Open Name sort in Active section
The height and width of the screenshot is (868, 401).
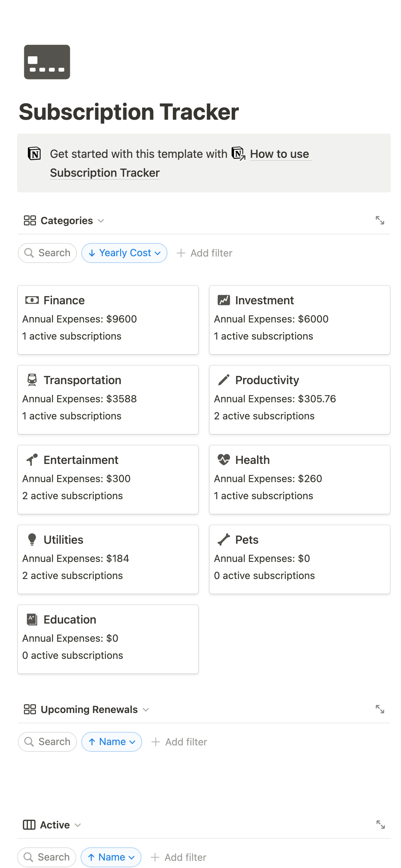(111, 857)
